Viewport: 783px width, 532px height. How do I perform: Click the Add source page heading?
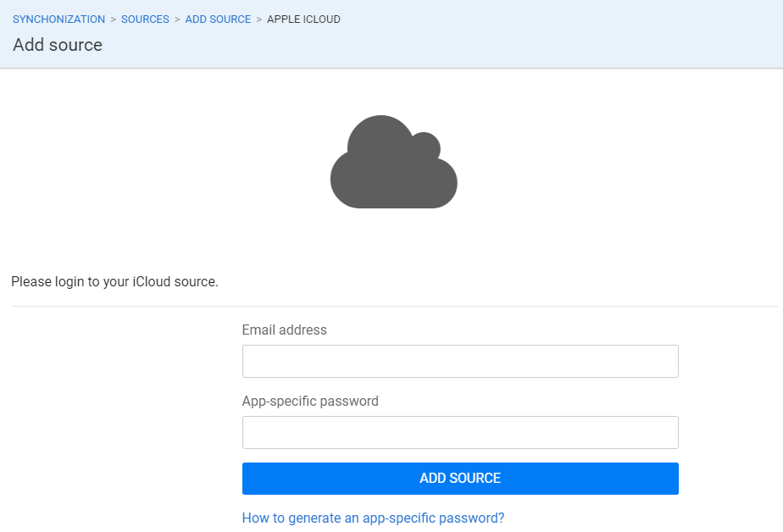click(58, 45)
